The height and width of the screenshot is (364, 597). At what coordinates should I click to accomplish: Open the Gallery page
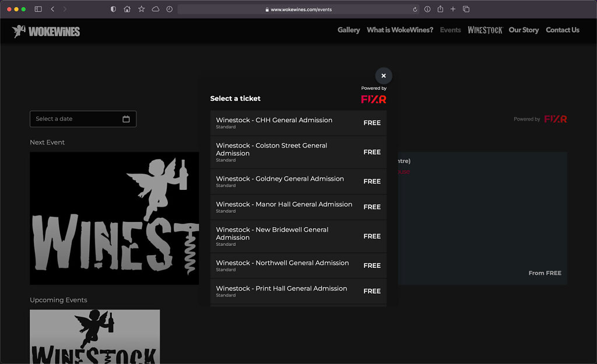(x=349, y=30)
